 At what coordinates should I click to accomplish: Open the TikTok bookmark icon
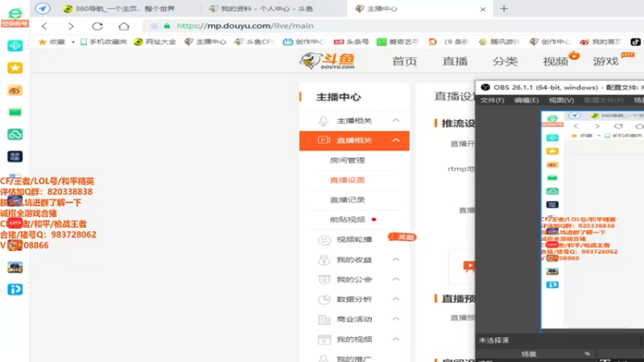(635, 42)
